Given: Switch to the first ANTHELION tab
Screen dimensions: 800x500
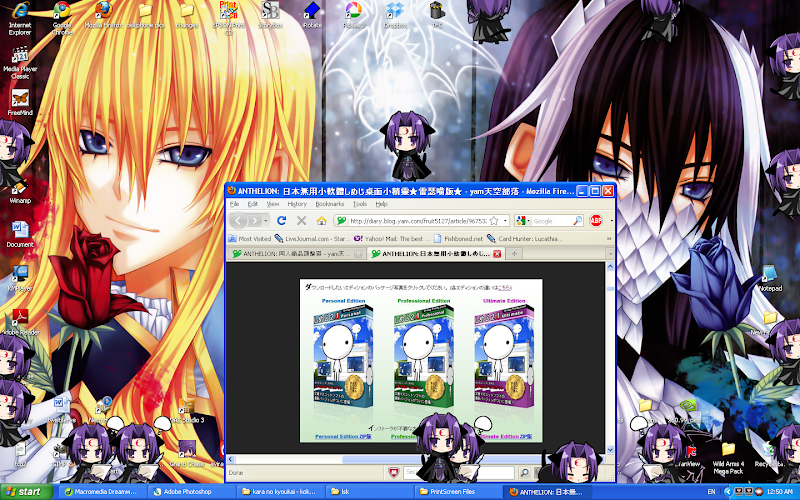Looking at the screenshot, I should point(296,254).
